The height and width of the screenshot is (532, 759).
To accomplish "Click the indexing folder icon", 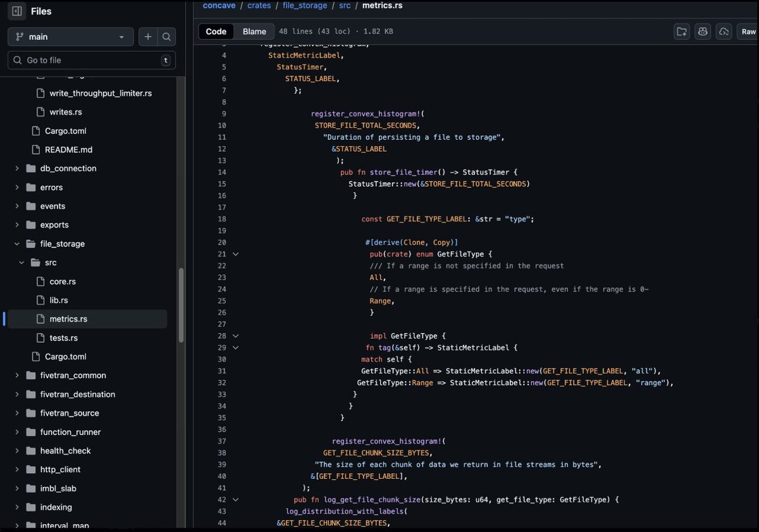I will point(30,507).
